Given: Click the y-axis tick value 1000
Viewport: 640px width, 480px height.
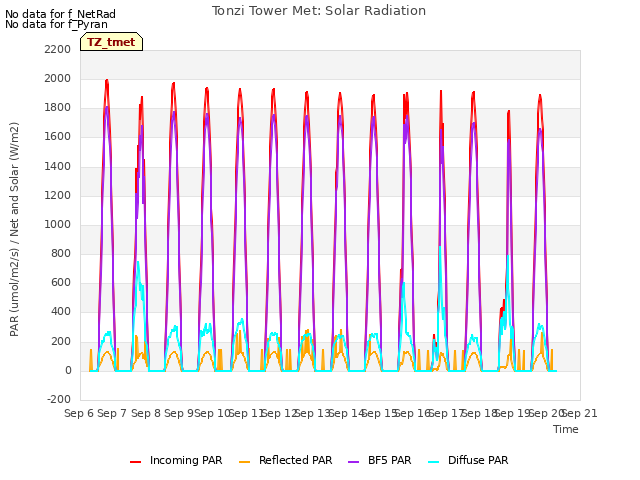Looking at the screenshot, I should (58, 224).
